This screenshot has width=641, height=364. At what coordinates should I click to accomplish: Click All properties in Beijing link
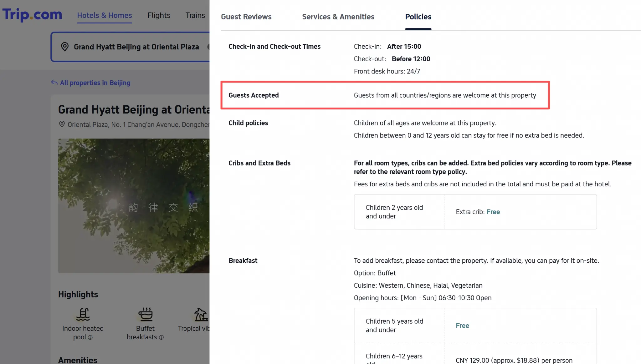(x=95, y=83)
